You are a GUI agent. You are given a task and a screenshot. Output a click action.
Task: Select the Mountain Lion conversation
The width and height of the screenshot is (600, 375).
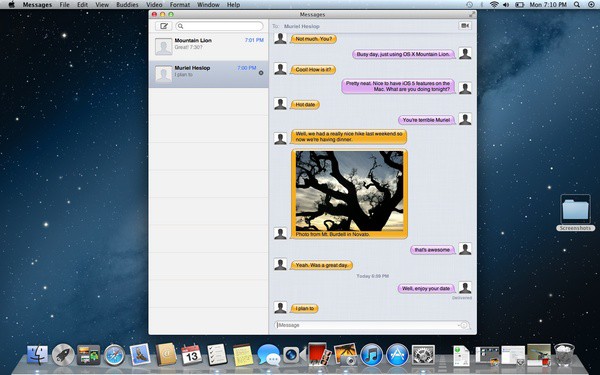point(209,47)
